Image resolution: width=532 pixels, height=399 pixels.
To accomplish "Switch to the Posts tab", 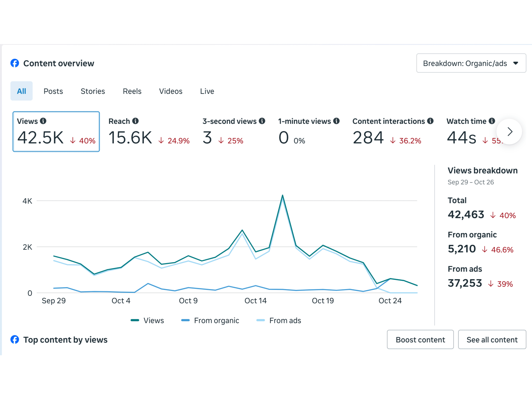I will (x=53, y=91).
